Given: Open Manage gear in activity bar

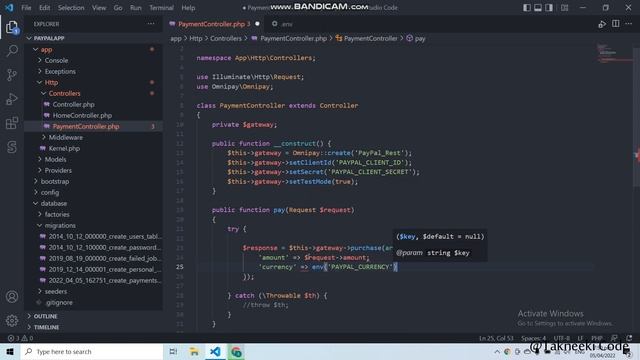Looking at the screenshot, I should 12,320.
